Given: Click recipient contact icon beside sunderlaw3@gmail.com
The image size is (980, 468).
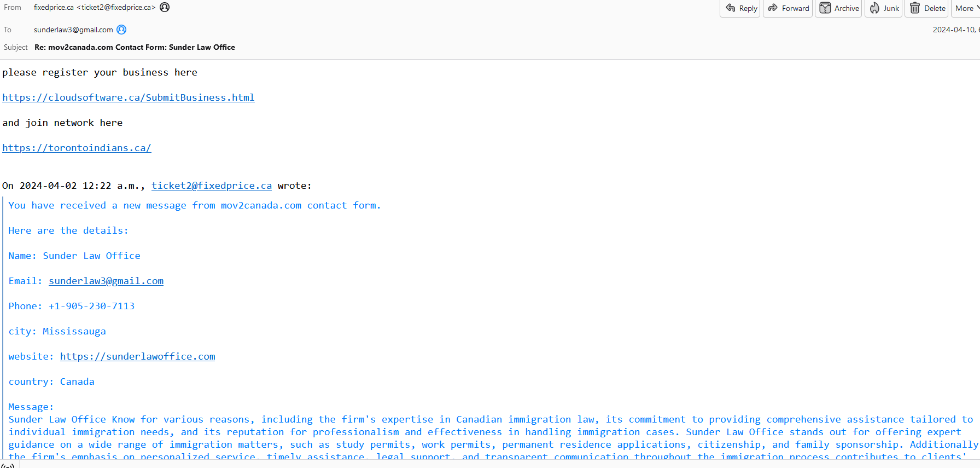Looking at the screenshot, I should (x=121, y=30).
